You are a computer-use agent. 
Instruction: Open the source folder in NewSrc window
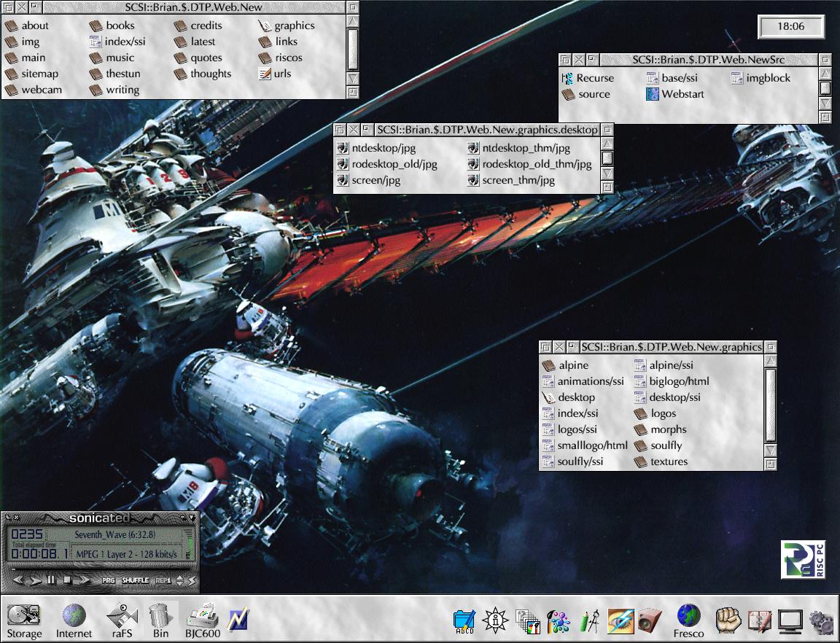[586, 94]
